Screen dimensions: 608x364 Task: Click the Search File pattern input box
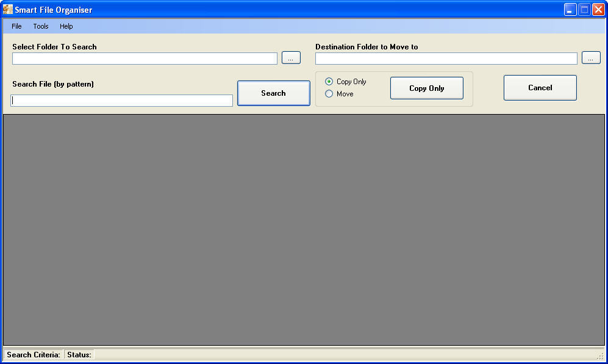[121, 100]
